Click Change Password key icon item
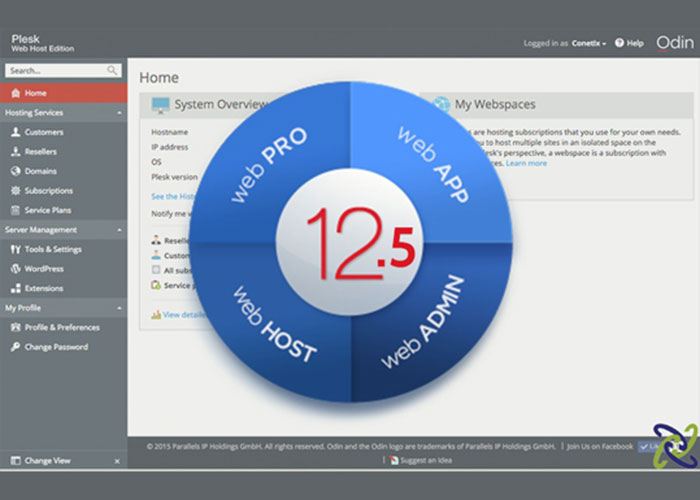The image size is (700, 500). (56, 347)
